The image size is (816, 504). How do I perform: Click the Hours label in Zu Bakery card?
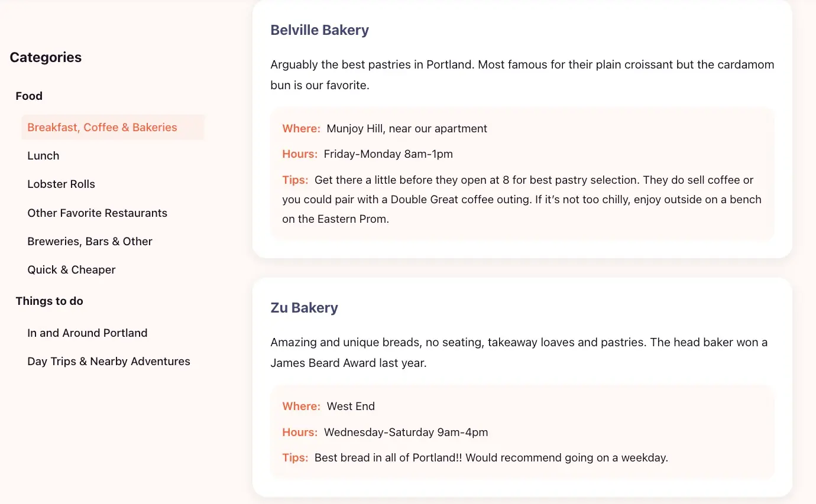299,432
